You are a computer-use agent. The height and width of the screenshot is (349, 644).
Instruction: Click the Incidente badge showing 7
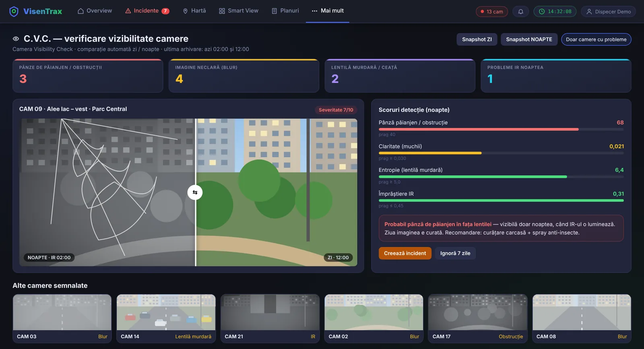(x=165, y=11)
